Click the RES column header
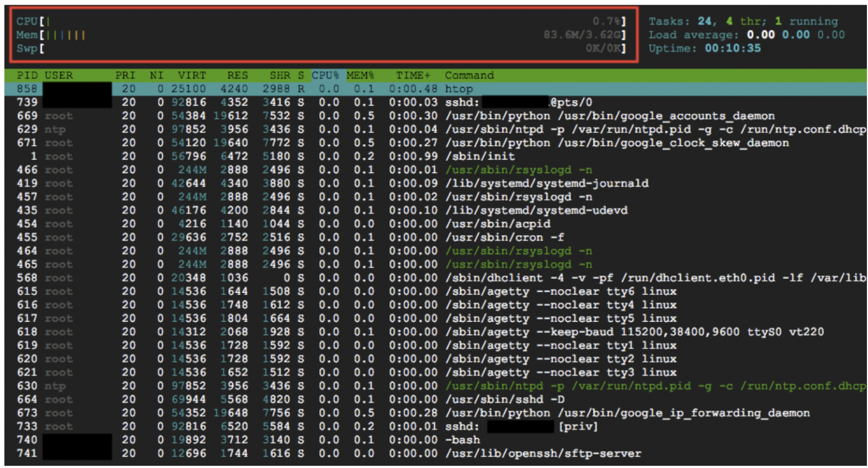Screen dimensions: 868x468 pyautogui.click(x=237, y=75)
